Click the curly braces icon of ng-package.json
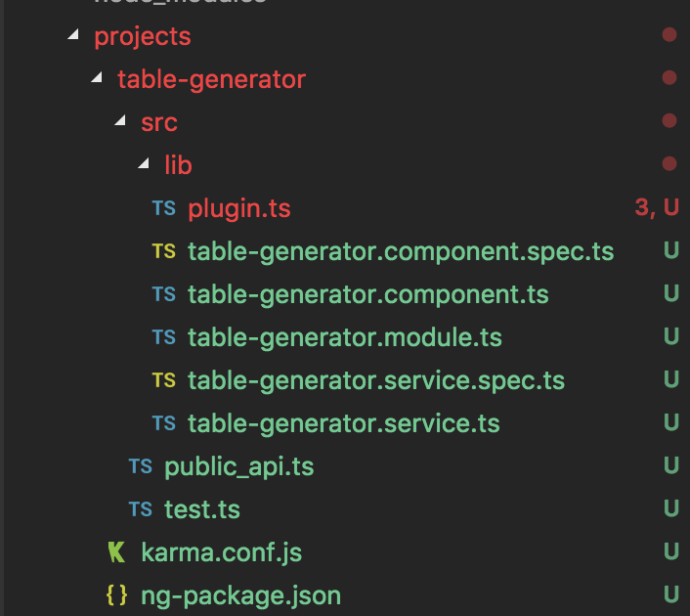Viewport: 690px width, 616px height. pos(116,595)
